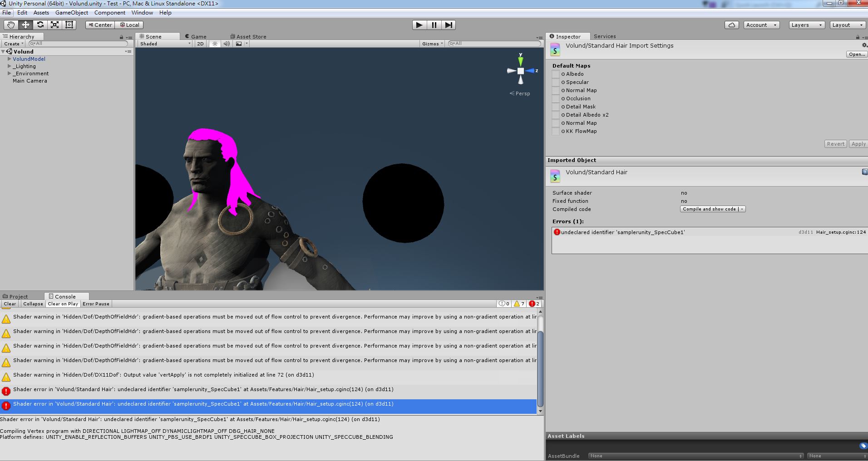Viewport: 868px width, 461px height.
Task: Toggle scene audio speaker icon
Action: [x=227, y=44]
